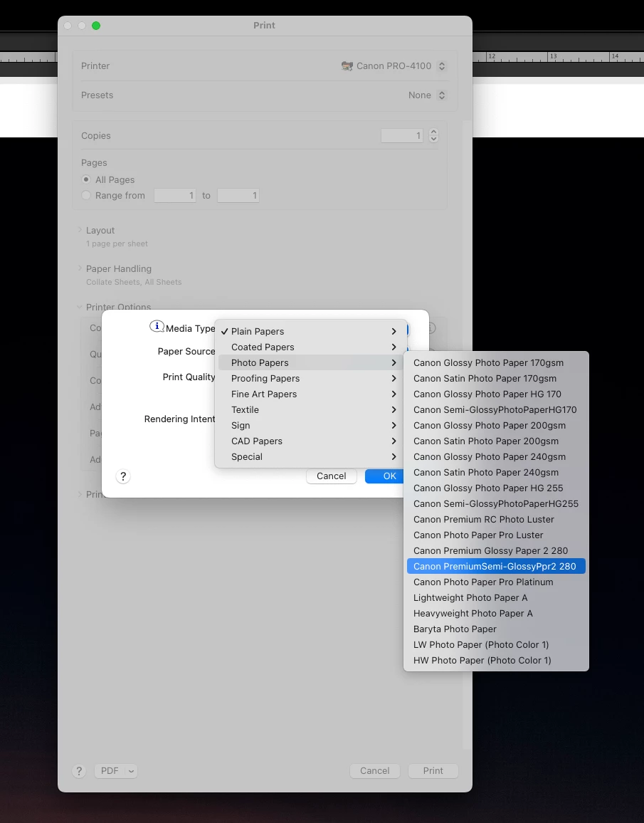
Task: Select Canon Premium RC Photo Luster
Action: pyautogui.click(x=496, y=520)
